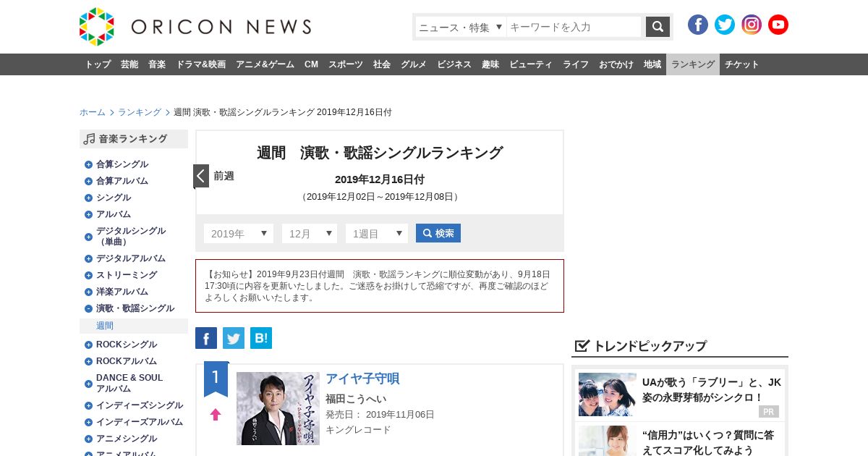Open おでかけ in navigation bar
The height and width of the screenshot is (456, 868).
616,64
